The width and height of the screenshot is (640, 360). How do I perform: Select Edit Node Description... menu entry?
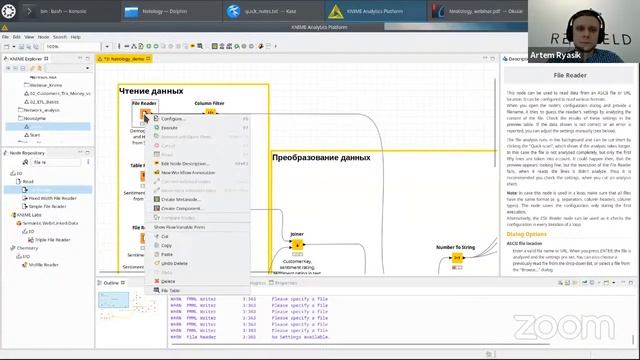pyautogui.click(x=198, y=164)
